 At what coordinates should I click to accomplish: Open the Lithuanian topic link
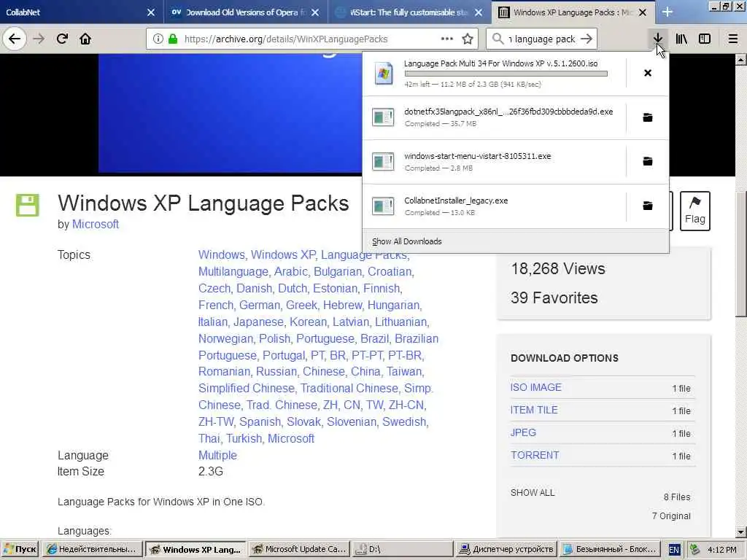coord(400,322)
